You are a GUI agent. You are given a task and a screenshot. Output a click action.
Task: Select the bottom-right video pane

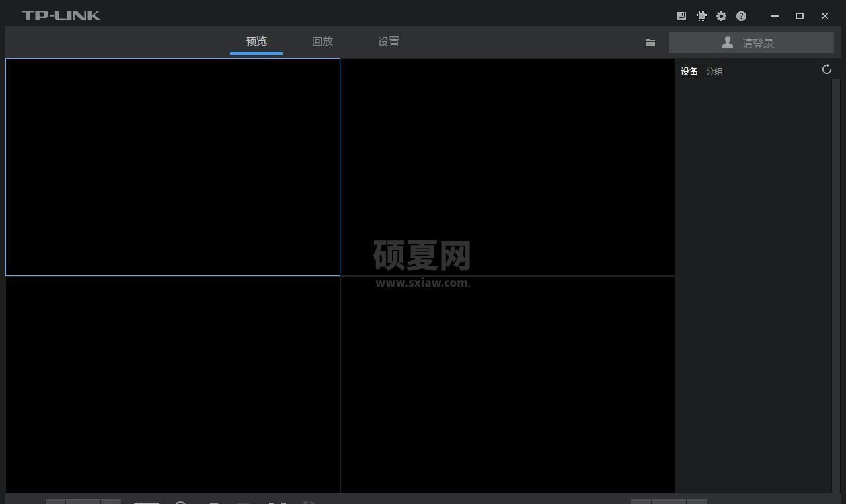pyautogui.click(x=508, y=384)
